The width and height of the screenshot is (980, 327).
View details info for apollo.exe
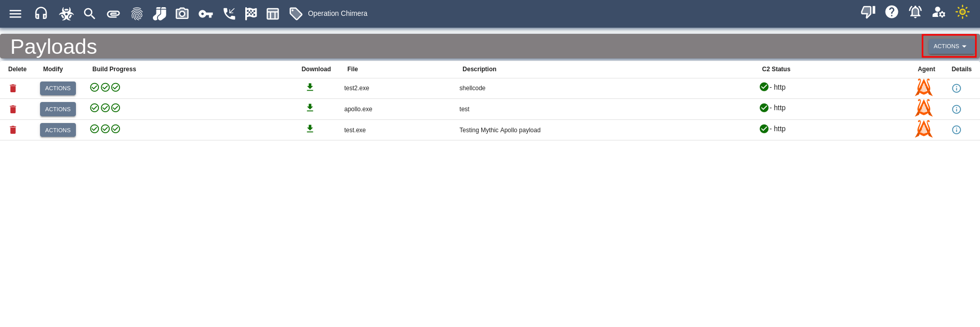tap(956, 109)
